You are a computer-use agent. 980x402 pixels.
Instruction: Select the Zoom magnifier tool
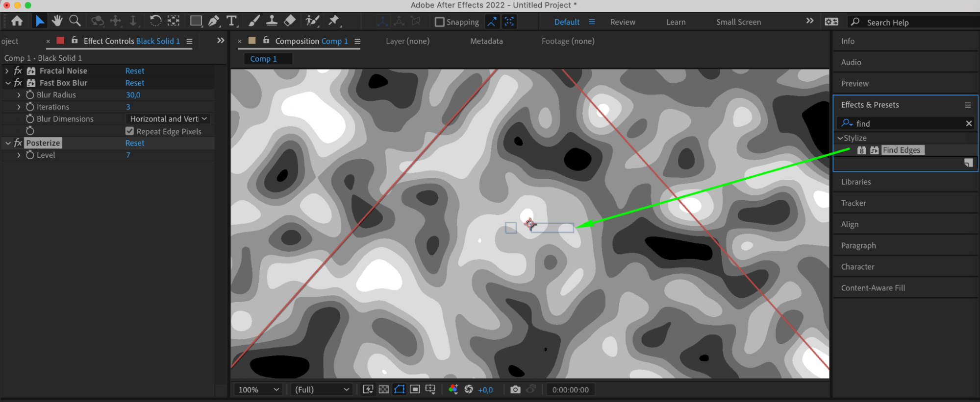[75, 21]
